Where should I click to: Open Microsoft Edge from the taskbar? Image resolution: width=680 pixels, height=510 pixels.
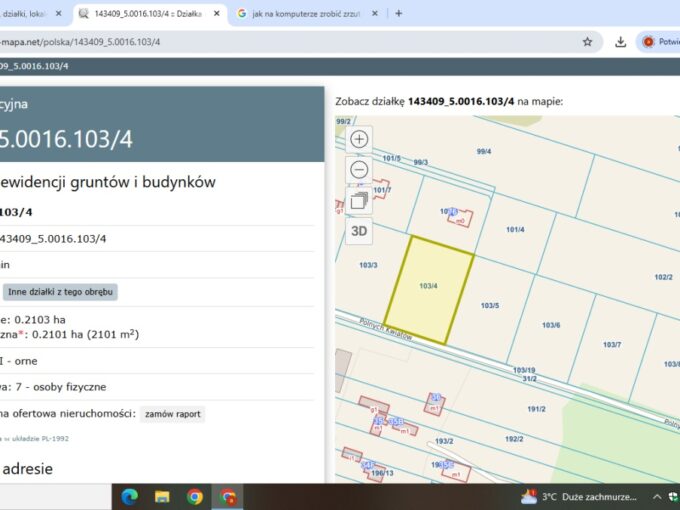pyautogui.click(x=129, y=496)
